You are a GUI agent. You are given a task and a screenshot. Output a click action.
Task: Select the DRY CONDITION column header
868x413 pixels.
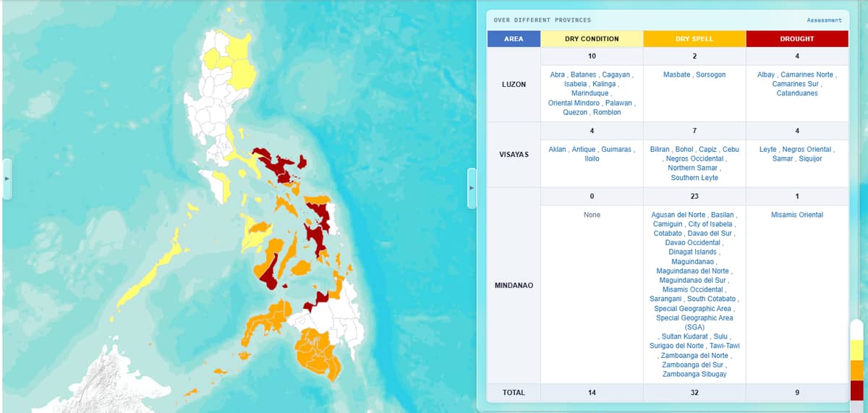pos(592,39)
